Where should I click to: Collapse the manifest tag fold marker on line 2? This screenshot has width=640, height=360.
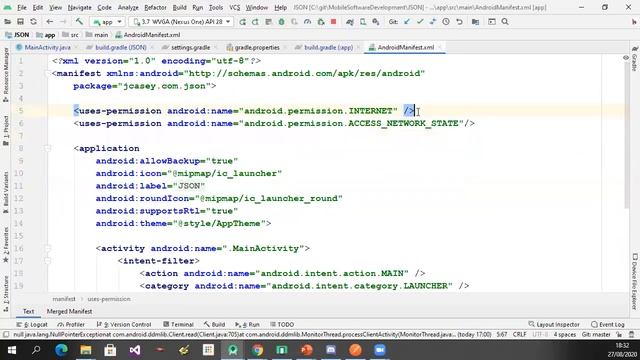pyautogui.click(x=48, y=73)
